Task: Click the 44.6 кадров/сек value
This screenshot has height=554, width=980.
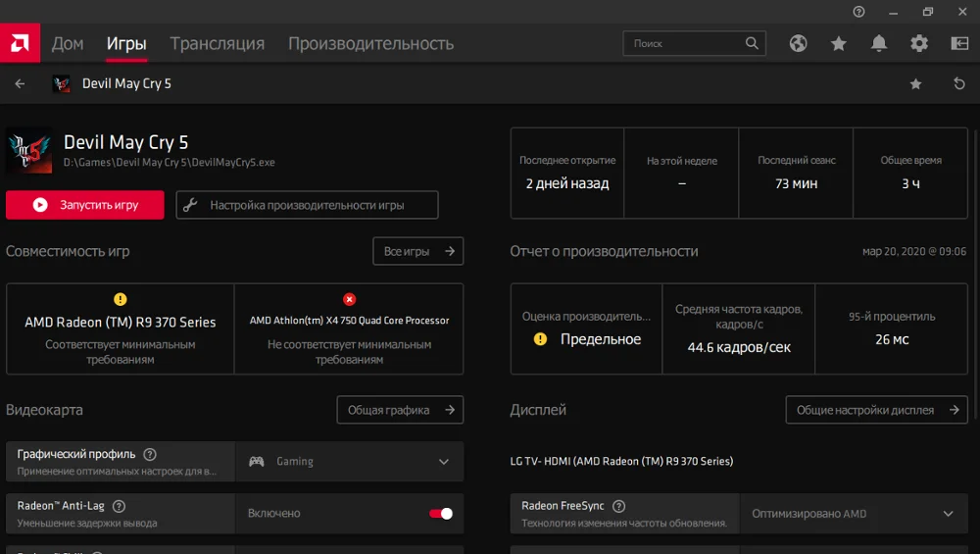Action: click(x=739, y=348)
